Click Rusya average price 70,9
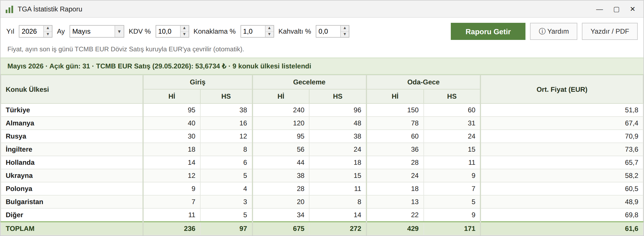Screen dimensions: 644x236 (631, 136)
